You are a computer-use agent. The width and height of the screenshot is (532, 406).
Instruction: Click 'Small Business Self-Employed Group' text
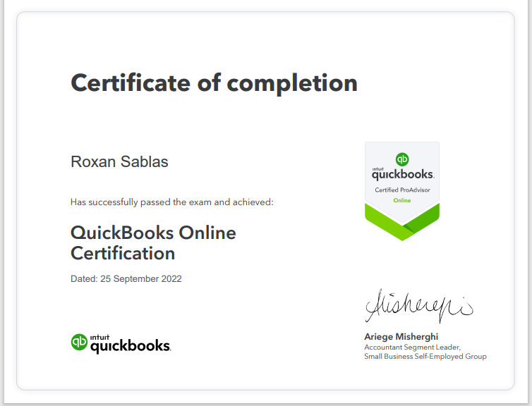pos(425,357)
